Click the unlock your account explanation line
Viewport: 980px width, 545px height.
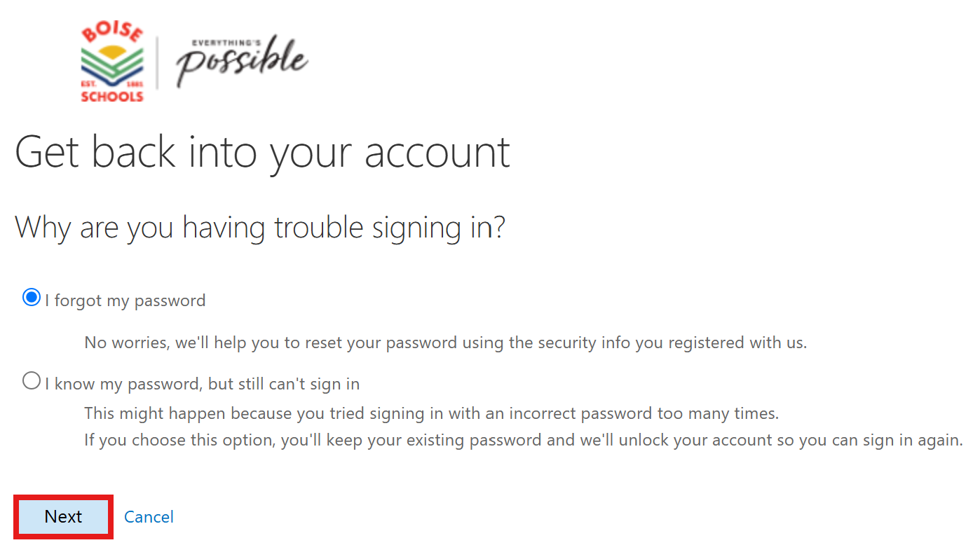click(524, 441)
